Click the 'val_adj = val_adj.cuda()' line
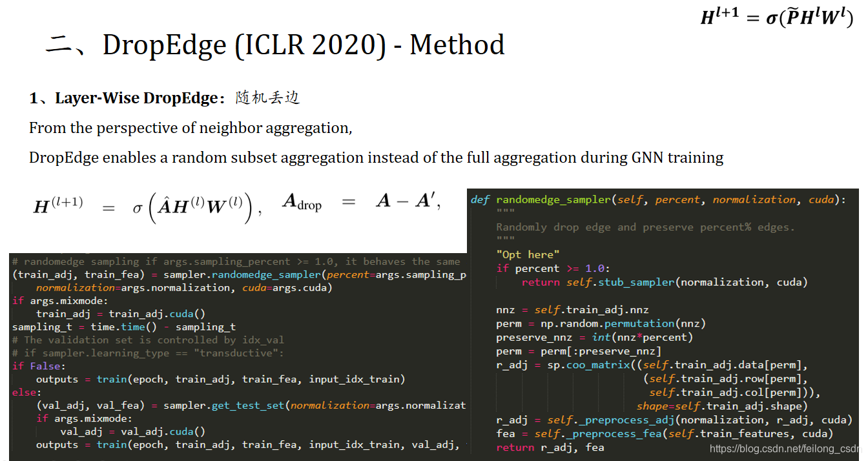This screenshot has width=868, height=461. 132,431
